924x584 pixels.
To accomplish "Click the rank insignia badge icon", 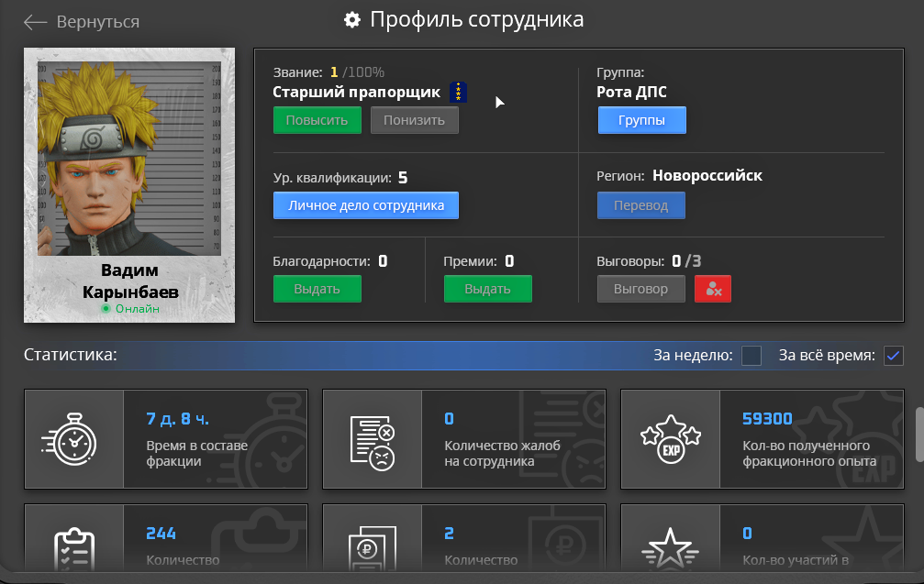I will (x=460, y=92).
